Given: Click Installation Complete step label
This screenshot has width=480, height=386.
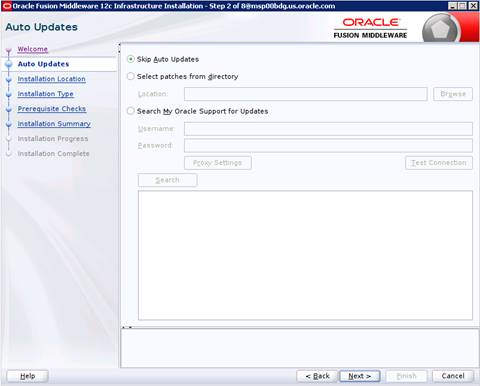Looking at the screenshot, I should 54,154.
